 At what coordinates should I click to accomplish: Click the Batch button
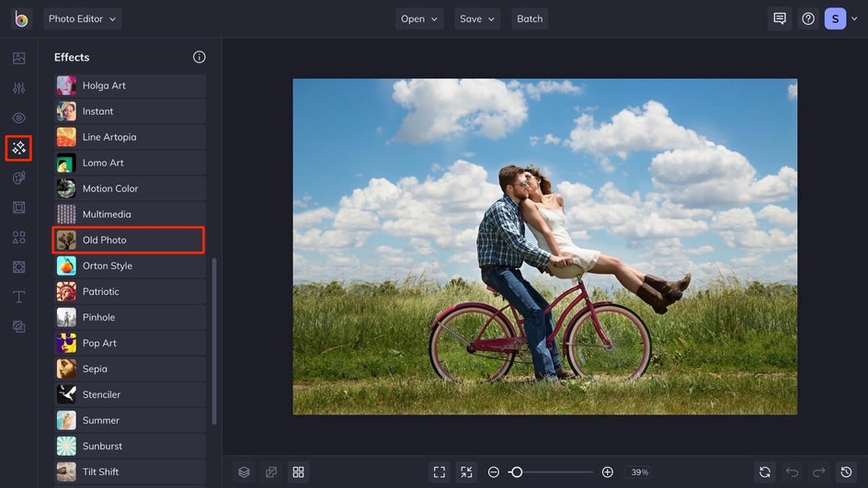pos(530,18)
